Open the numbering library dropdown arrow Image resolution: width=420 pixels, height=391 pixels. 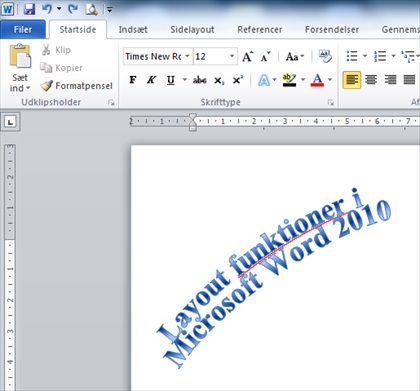click(393, 56)
